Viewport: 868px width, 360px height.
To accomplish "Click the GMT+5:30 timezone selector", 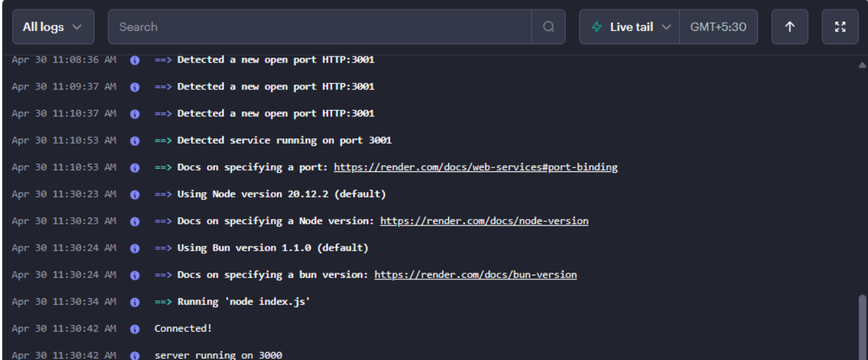I will pyautogui.click(x=718, y=27).
